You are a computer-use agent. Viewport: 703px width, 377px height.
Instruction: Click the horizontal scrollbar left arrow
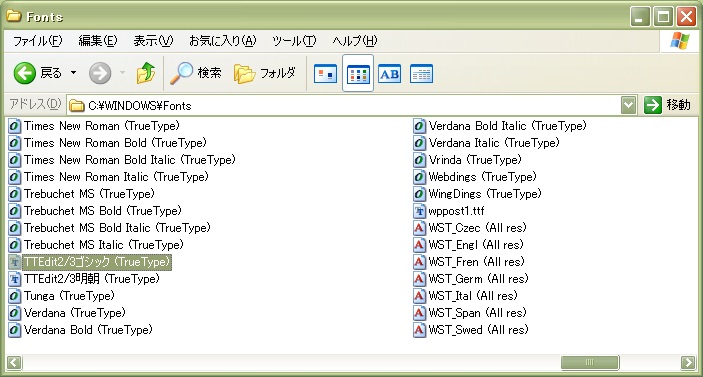(x=14, y=362)
